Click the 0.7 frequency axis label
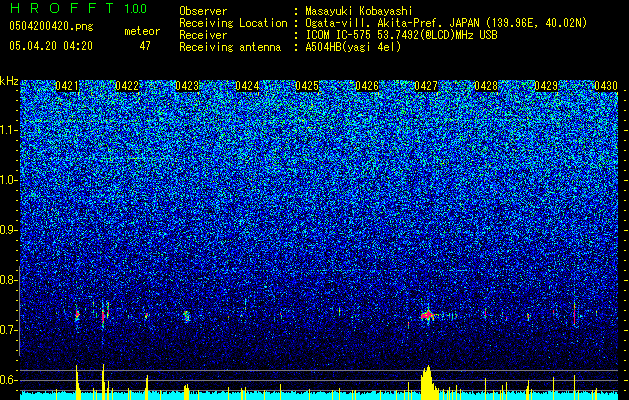Screen dimensions: 629x400 8,330
